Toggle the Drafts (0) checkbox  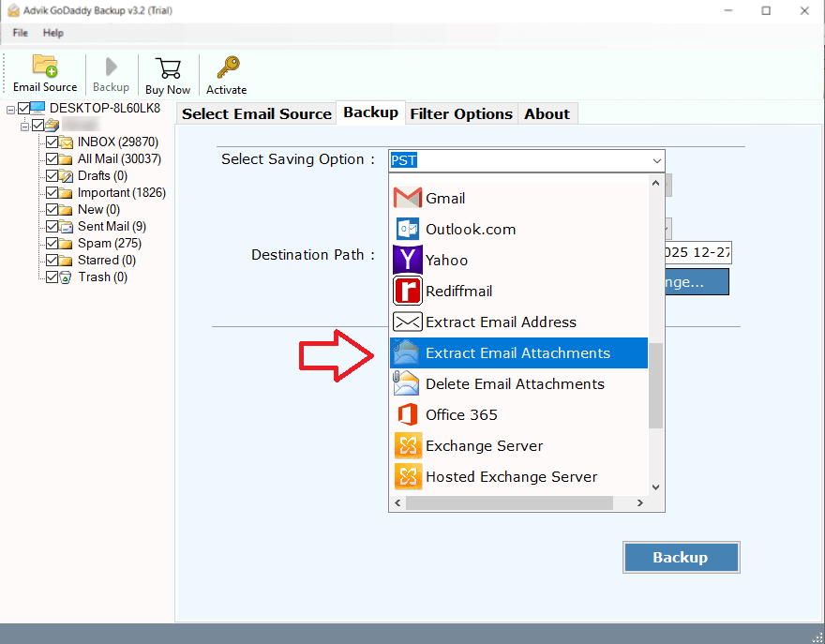(52, 175)
